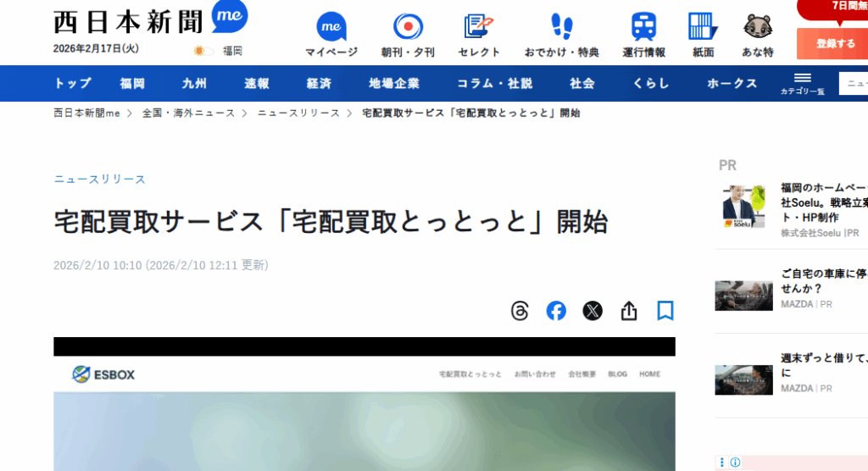
Task: Select the 速報 navigation tab
Action: 257,83
